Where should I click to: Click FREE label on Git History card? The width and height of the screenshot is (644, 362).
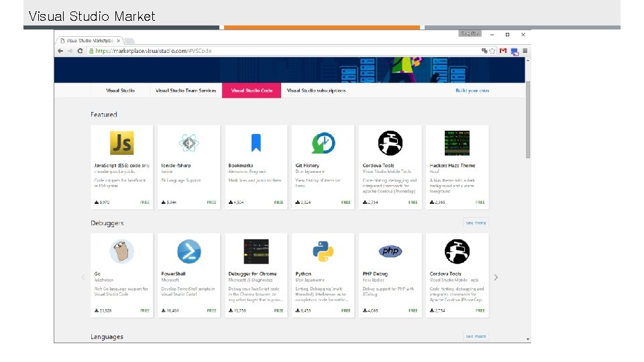point(346,202)
